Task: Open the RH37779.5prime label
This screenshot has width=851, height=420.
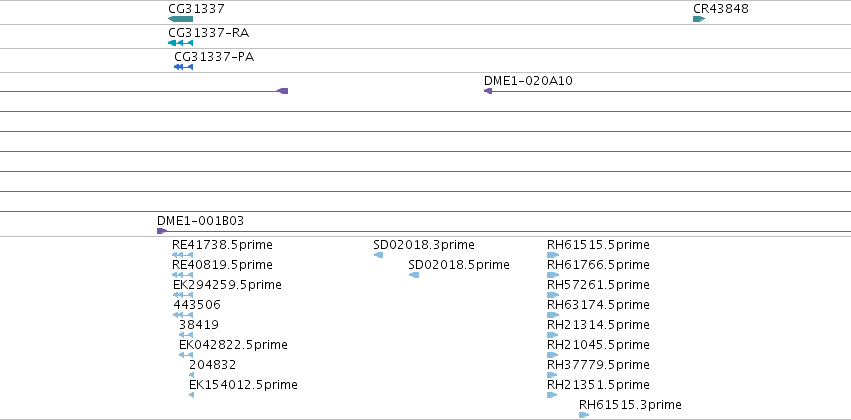Action: pos(598,365)
